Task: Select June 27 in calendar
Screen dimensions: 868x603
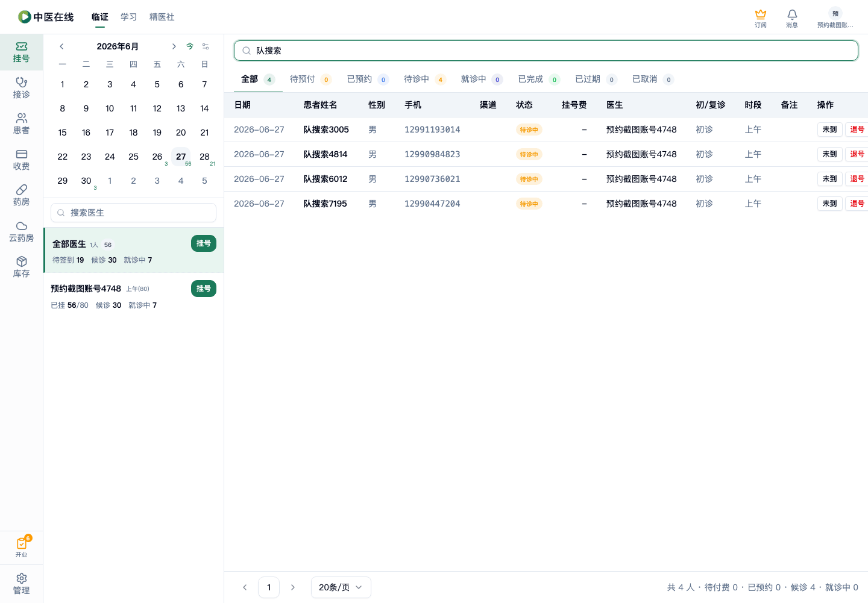Action: click(181, 157)
